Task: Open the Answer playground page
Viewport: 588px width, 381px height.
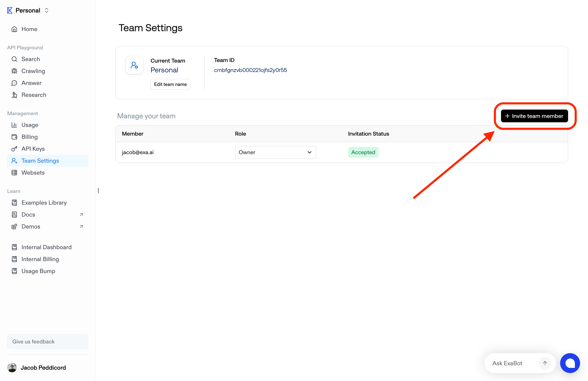Action: 31,83
